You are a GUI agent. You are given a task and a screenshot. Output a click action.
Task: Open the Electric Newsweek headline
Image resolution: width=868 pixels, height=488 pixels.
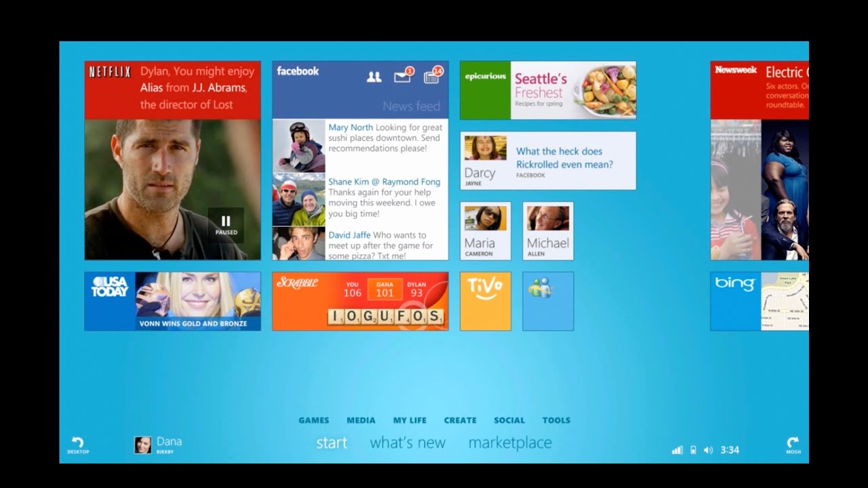pos(787,72)
